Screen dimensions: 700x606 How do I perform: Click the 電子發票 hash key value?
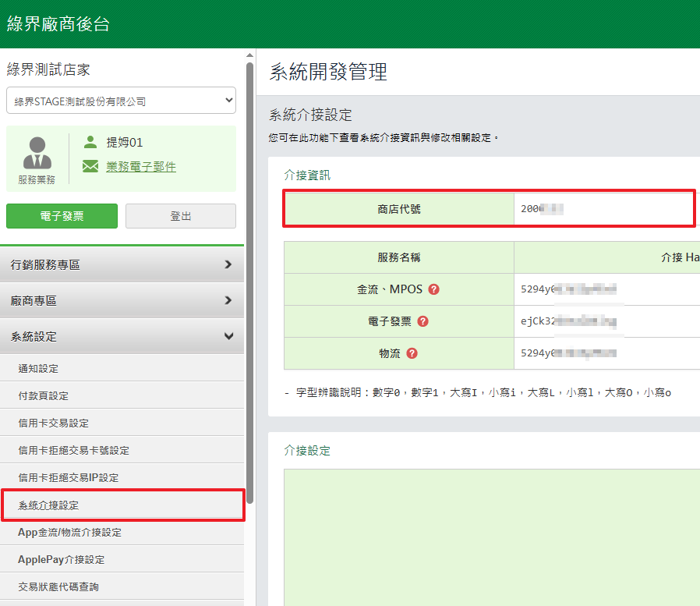tap(568, 321)
